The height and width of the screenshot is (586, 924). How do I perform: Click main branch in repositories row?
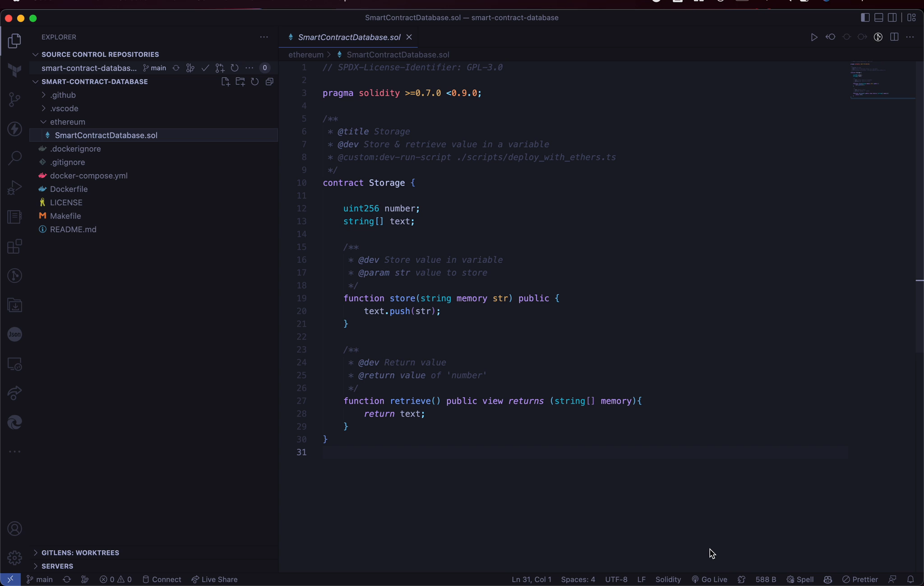click(154, 68)
